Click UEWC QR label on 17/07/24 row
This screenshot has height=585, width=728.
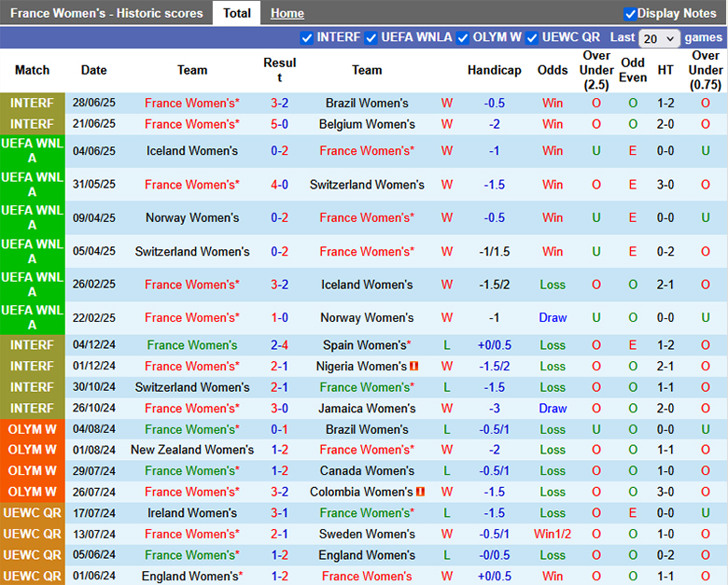click(32, 513)
